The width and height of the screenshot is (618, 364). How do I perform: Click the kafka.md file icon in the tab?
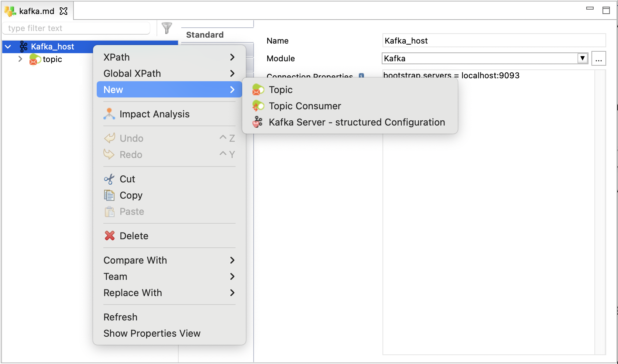click(x=10, y=11)
